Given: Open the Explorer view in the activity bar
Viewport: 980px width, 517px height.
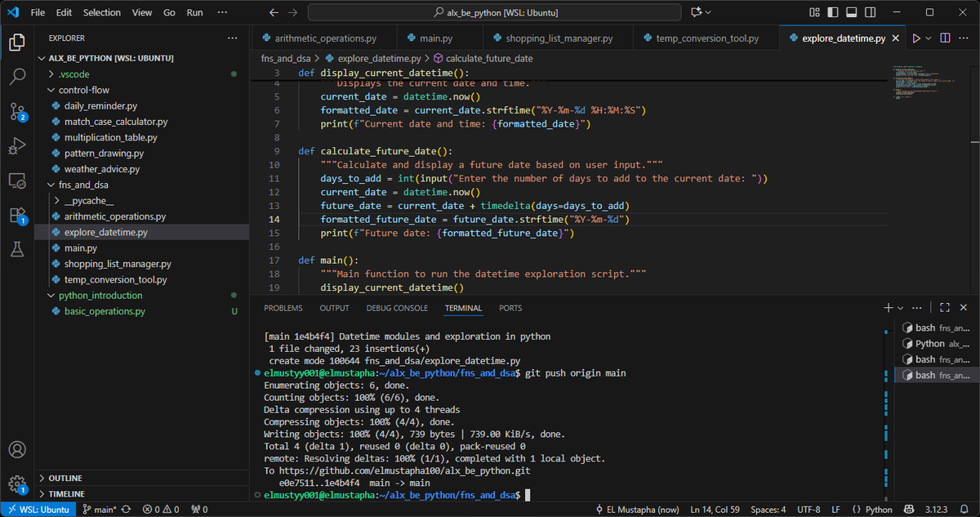Looking at the screenshot, I should click(17, 42).
